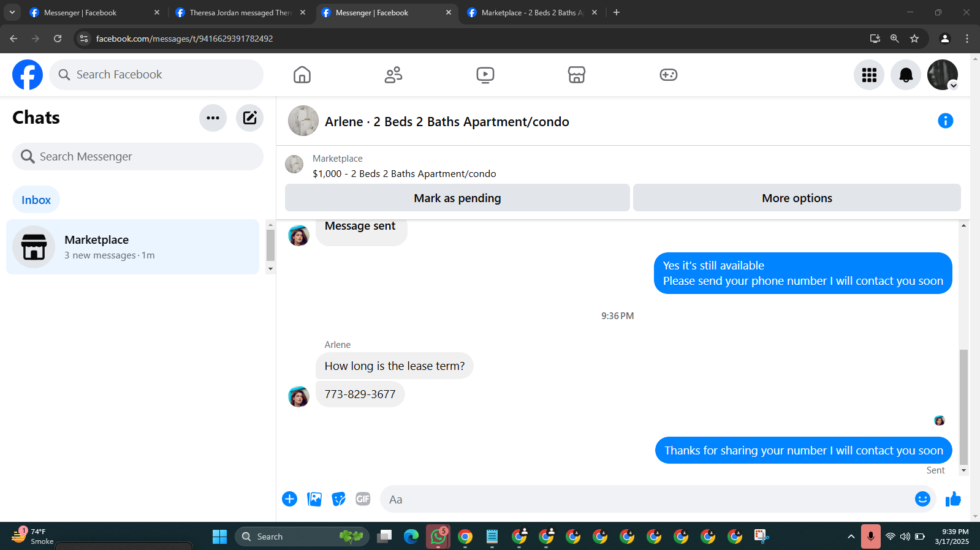Open Friends icon in top navigation
The height and width of the screenshot is (550, 980).
point(393,75)
